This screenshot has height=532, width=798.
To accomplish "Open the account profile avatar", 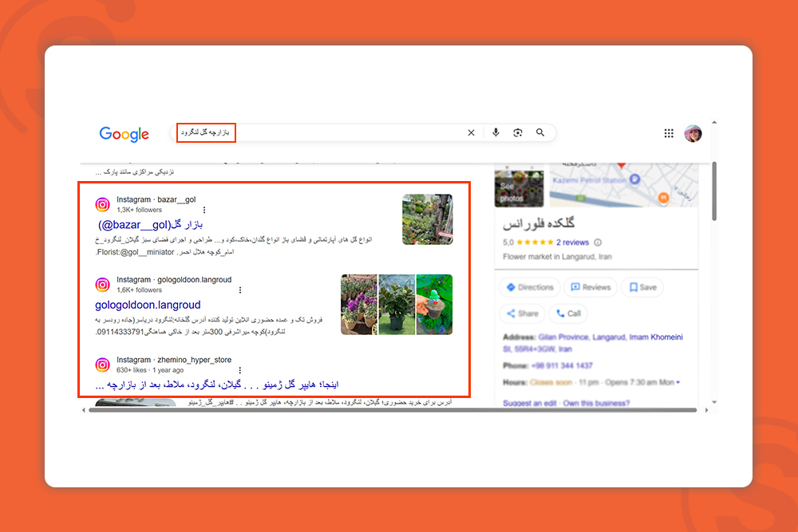I will click(x=693, y=133).
